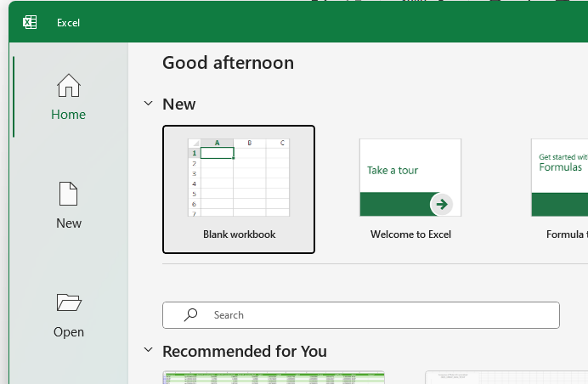The width and height of the screenshot is (588, 384).
Task: Click the green arrow on Take a tour
Action: (442, 205)
